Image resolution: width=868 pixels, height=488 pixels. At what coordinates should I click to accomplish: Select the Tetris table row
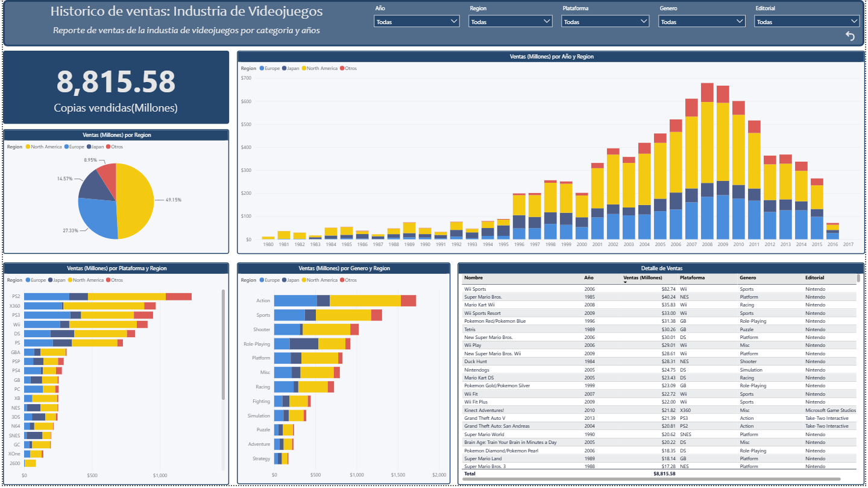[659, 329]
